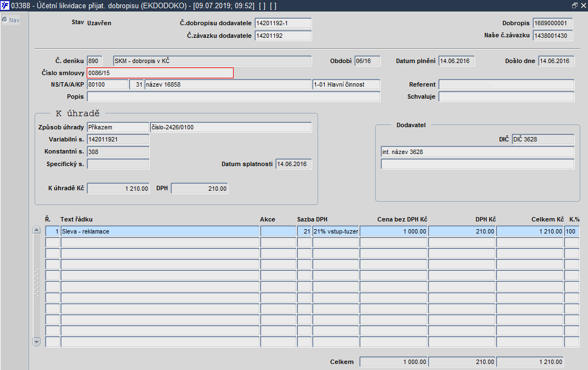The image size is (588, 370).
Task: Click the Text řádku column header
Action: [x=76, y=219]
